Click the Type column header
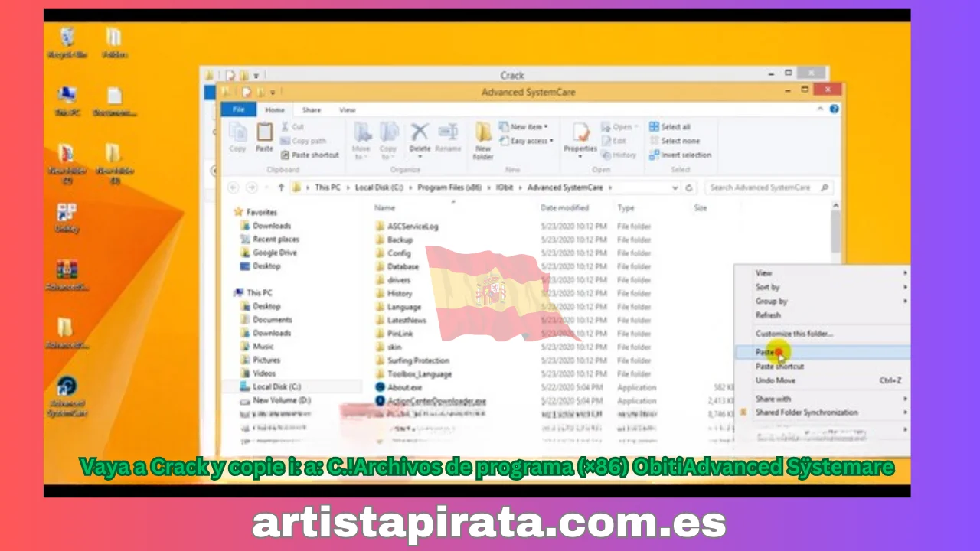980x551 pixels. click(x=626, y=208)
